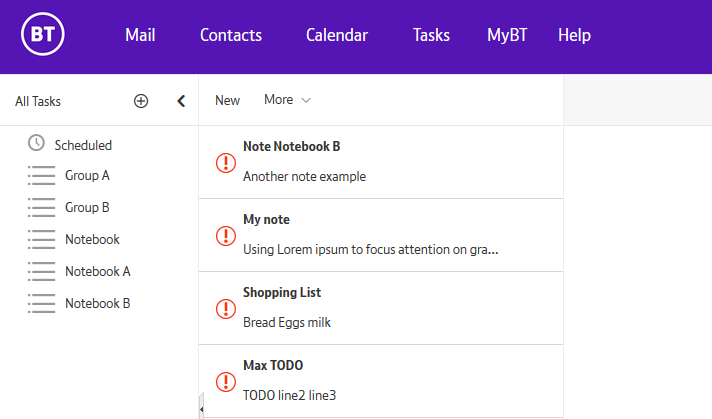Select the Notebook A task list
This screenshot has width=712, height=419.
tap(97, 271)
